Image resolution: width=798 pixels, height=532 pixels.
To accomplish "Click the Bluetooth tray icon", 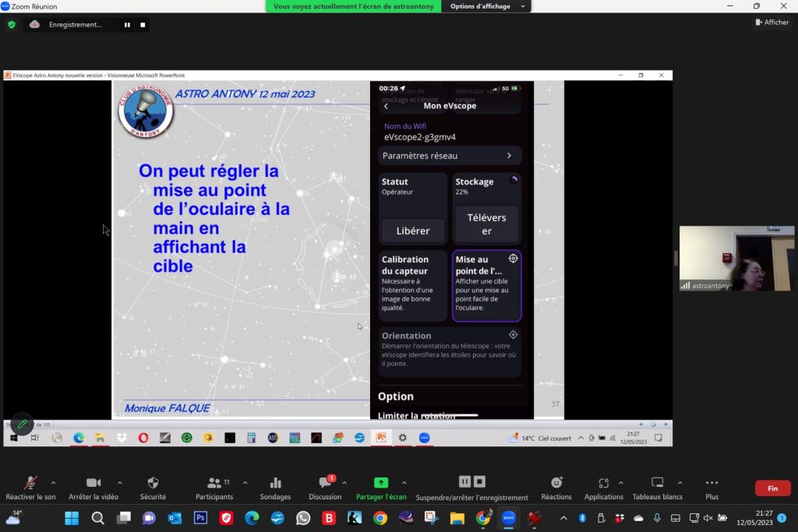I will point(582,518).
